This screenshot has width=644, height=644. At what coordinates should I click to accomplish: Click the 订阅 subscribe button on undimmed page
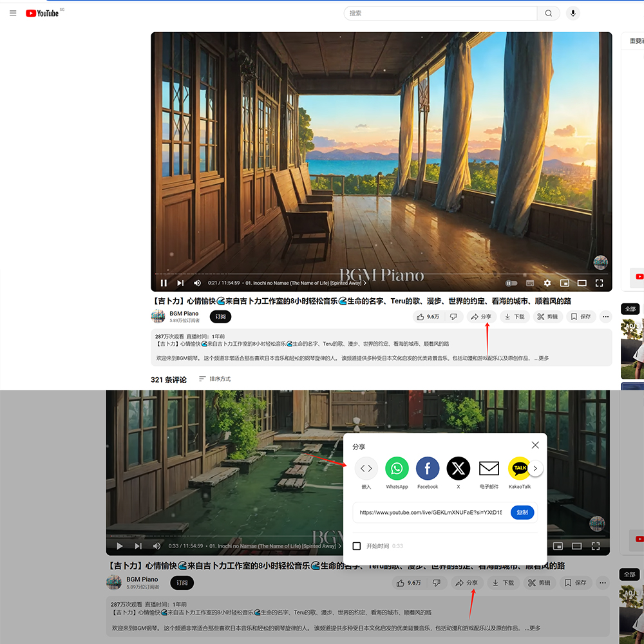point(220,317)
